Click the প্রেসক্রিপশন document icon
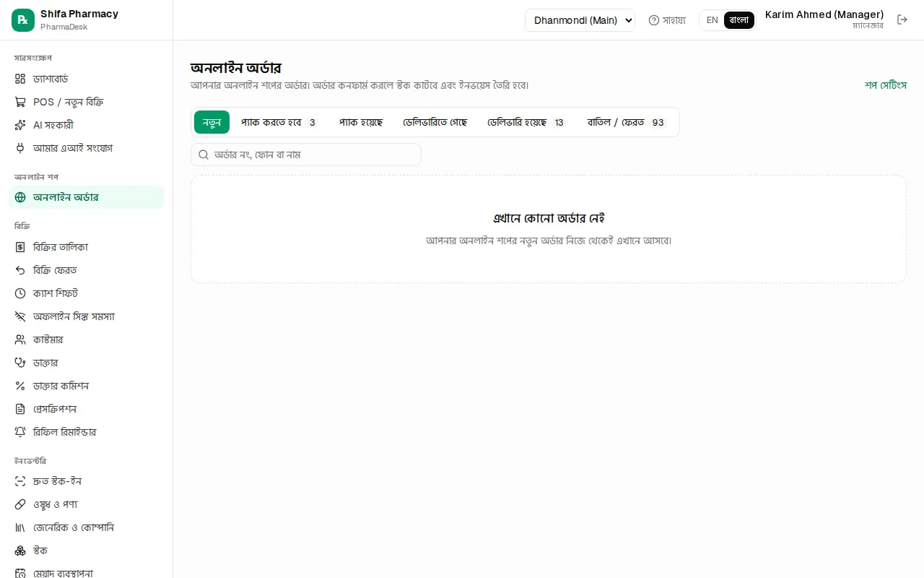 point(20,409)
